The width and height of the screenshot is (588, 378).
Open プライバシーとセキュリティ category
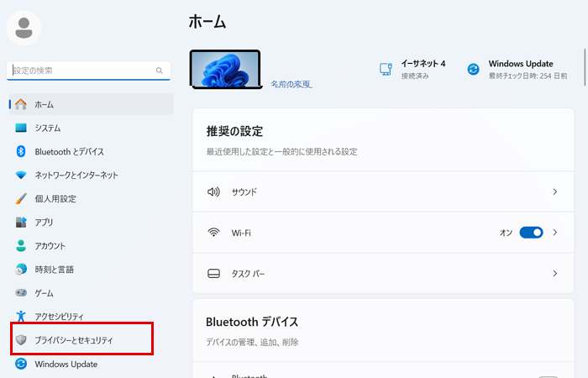pyautogui.click(x=91, y=339)
